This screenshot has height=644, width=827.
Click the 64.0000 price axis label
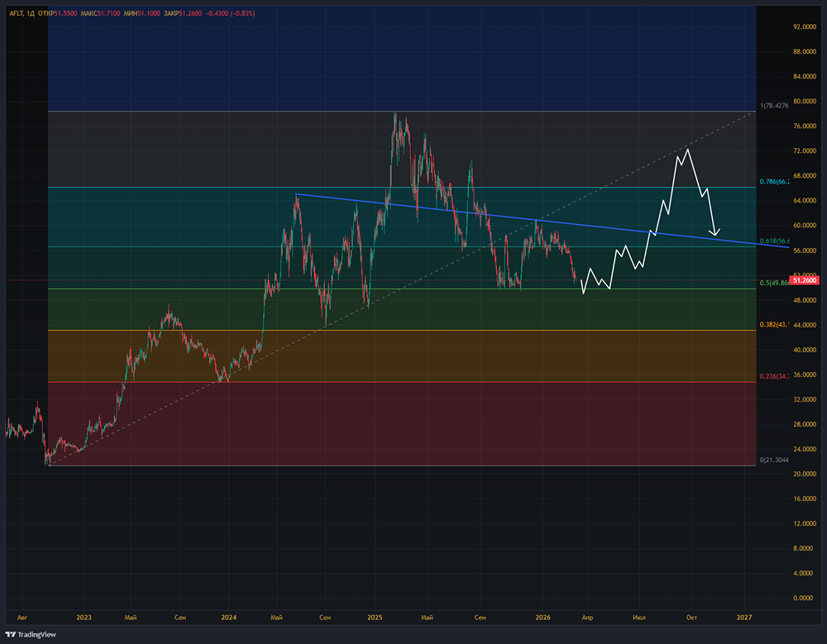tap(805, 200)
